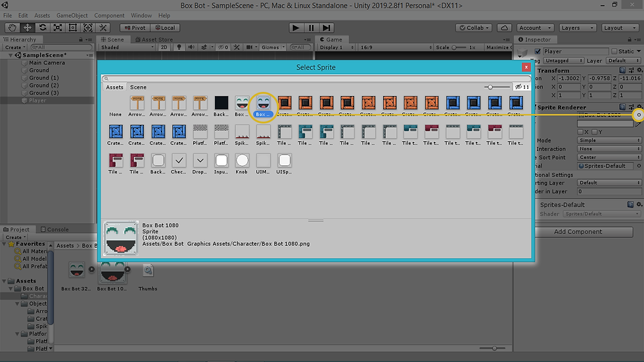Pick the first Arrow sign sprite
The width and height of the screenshot is (644, 362).
pyautogui.click(x=137, y=103)
